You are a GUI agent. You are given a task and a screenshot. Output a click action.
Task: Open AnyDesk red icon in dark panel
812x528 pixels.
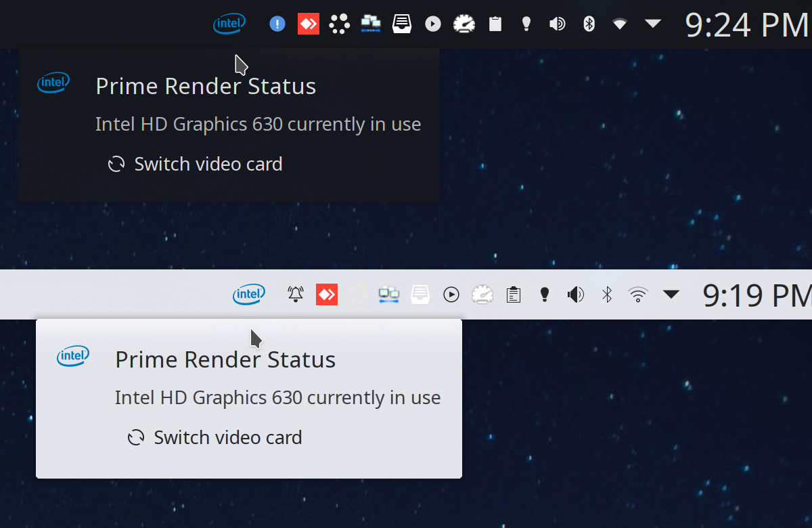point(308,24)
